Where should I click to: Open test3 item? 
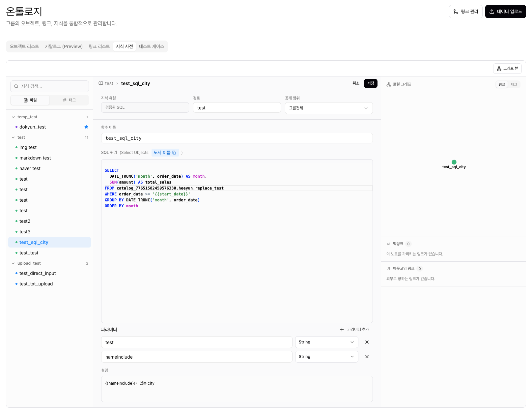tap(50, 232)
